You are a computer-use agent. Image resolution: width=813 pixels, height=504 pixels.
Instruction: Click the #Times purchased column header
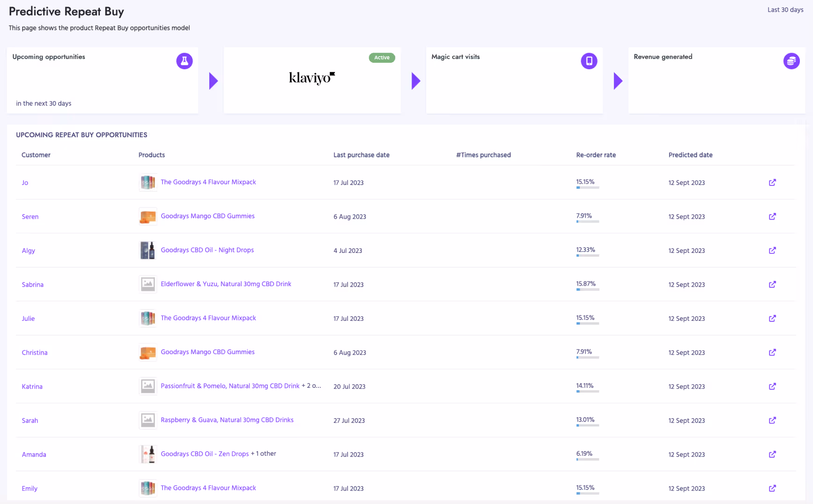pyautogui.click(x=483, y=155)
